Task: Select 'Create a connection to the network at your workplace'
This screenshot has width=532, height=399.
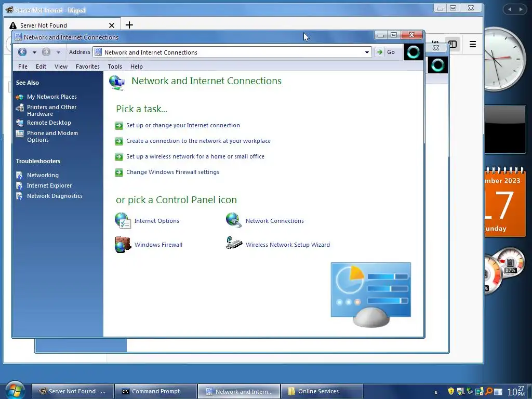Action: point(198,141)
